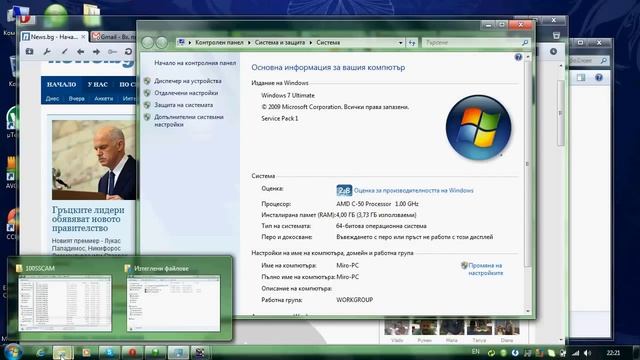Click Вчера in the News.bg submenu
Image resolution: width=640 pixels, height=360 pixels.
coord(76,98)
